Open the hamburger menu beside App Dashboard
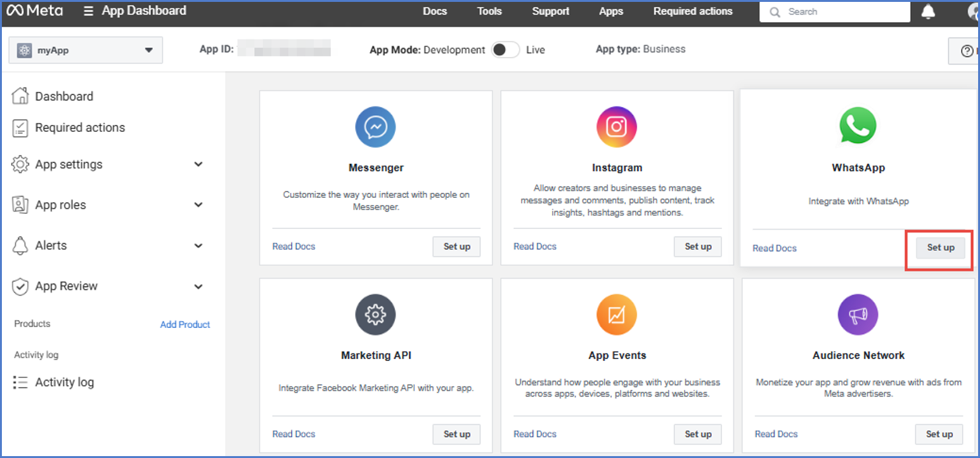This screenshot has height=458, width=980. point(88,11)
